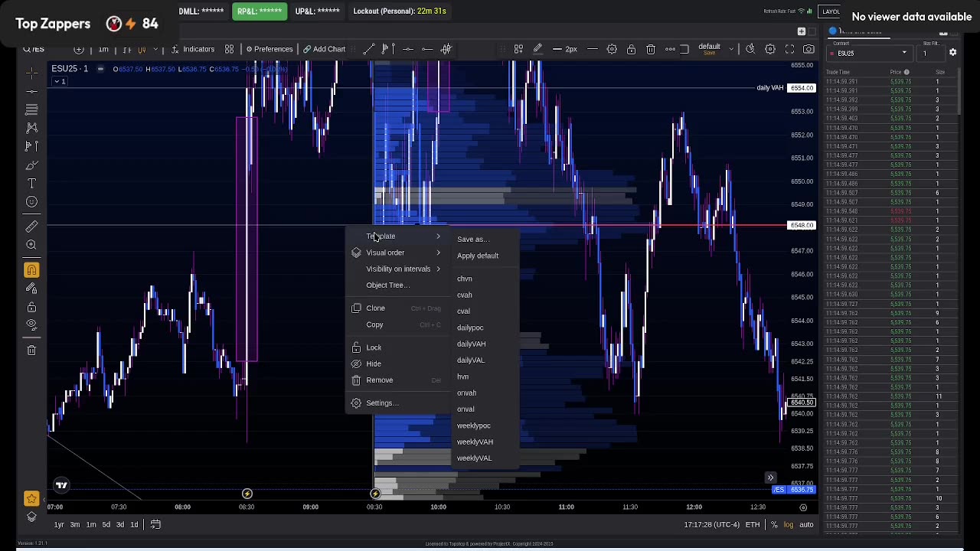Viewport: 980px width, 551px height.
Task: Enter fullscreen mode
Action: click(789, 49)
